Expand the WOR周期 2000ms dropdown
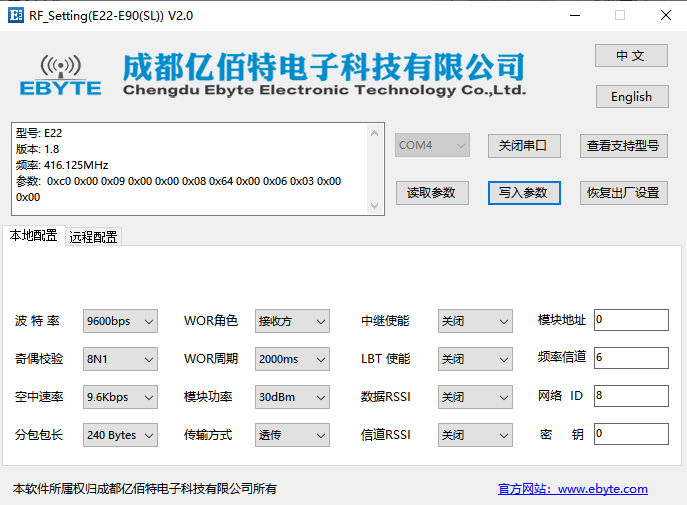The width and height of the screenshot is (687, 505). tap(292, 359)
